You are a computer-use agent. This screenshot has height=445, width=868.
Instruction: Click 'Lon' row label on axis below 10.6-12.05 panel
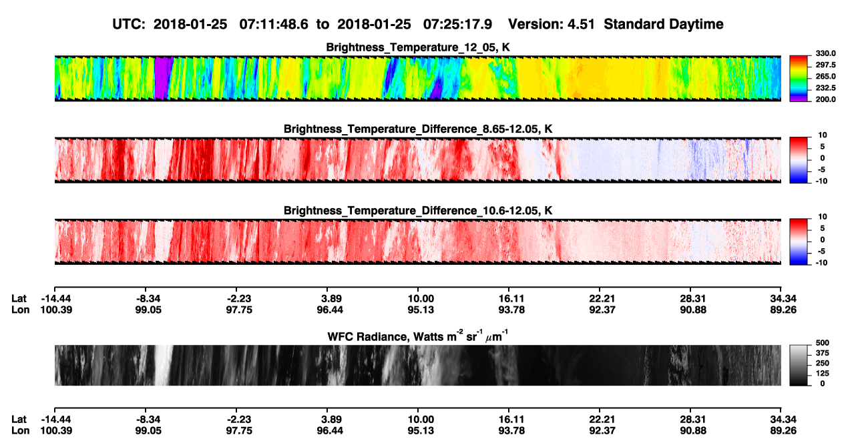tap(20, 310)
